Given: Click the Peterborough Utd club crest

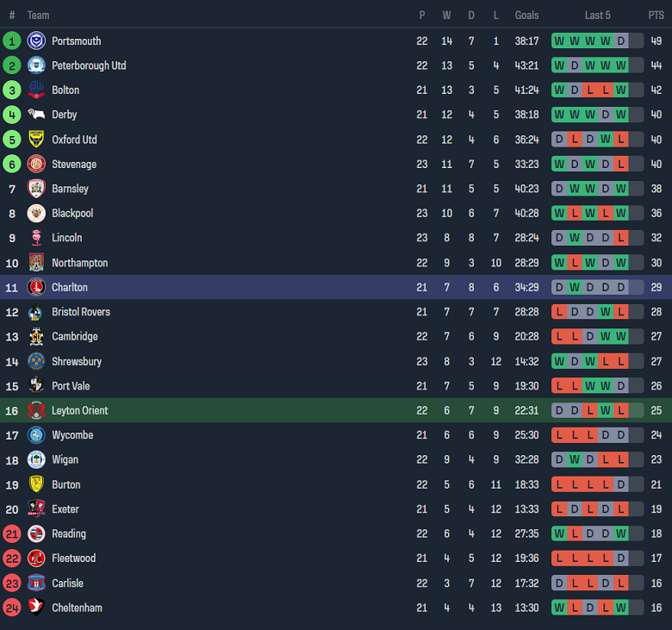Looking at the screenshot, I should point(36,65).
